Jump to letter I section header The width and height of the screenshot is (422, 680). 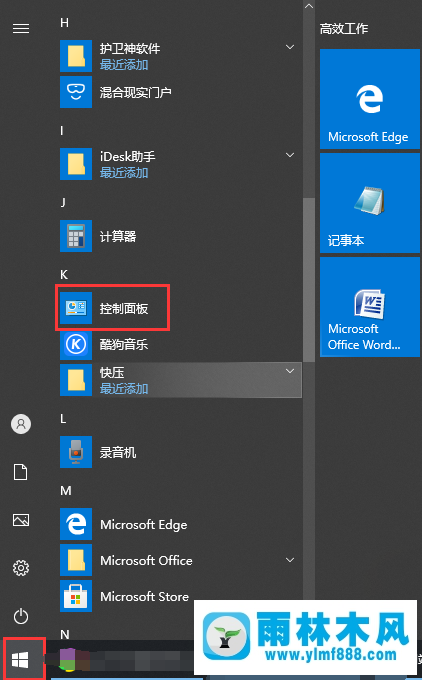(x=62, y=131)
